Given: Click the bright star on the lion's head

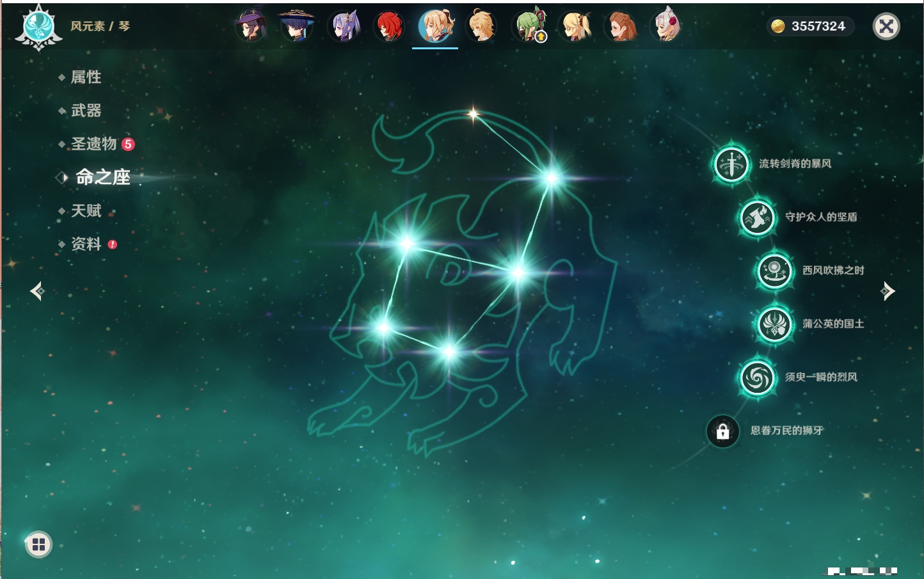Looking at the screenshot, I should [x=406, y=243].
